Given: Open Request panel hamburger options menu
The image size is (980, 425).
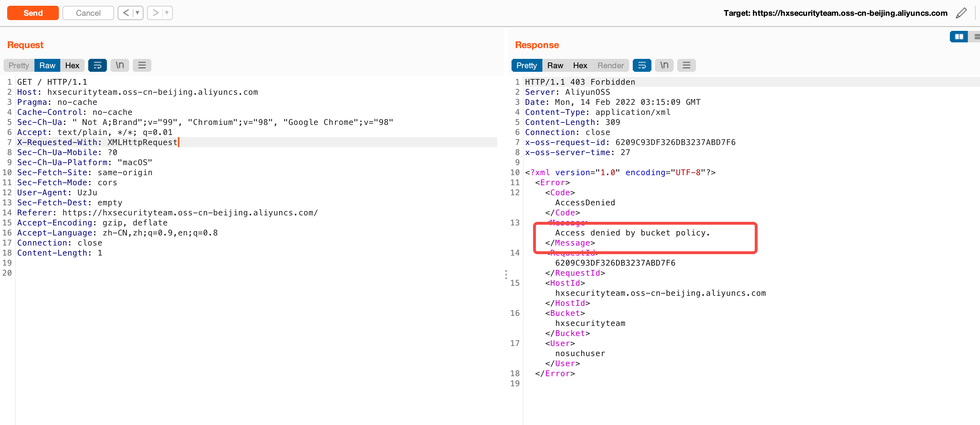Looking at the screenshot, I should point(142,65).
